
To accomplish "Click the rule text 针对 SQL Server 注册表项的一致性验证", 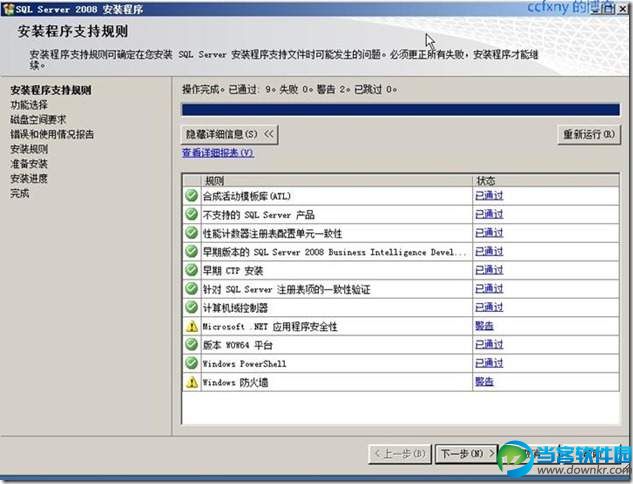I will click(x=286, y=289).
